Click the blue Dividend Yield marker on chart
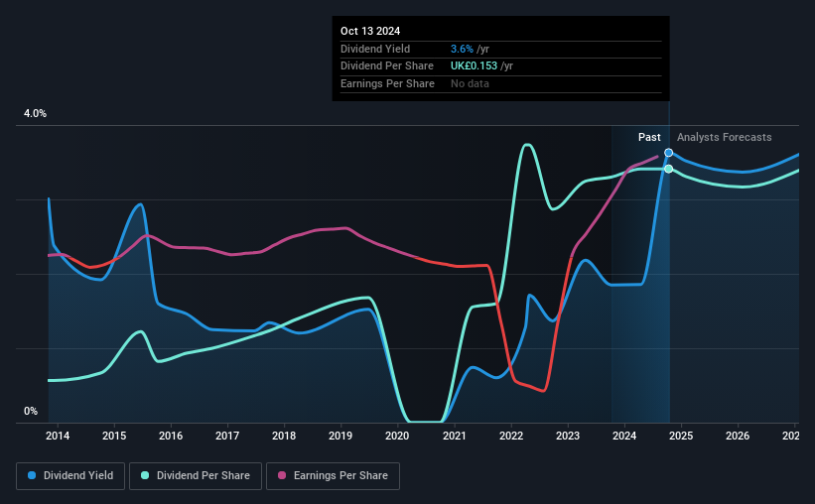Image resolution: width=815 pixels, height=504 pixels. (x=669, y=153)
